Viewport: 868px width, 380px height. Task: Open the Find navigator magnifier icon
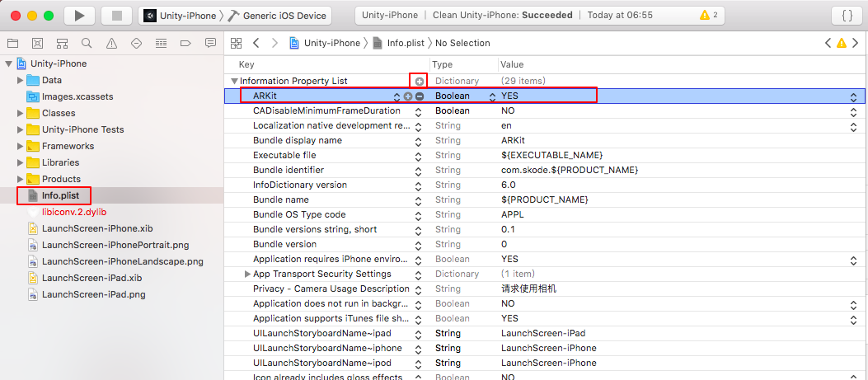pos(87,43)
